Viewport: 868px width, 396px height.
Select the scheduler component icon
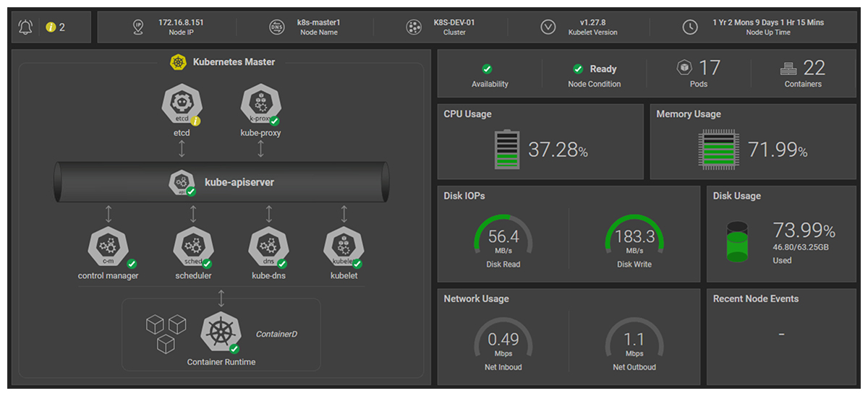193,248
